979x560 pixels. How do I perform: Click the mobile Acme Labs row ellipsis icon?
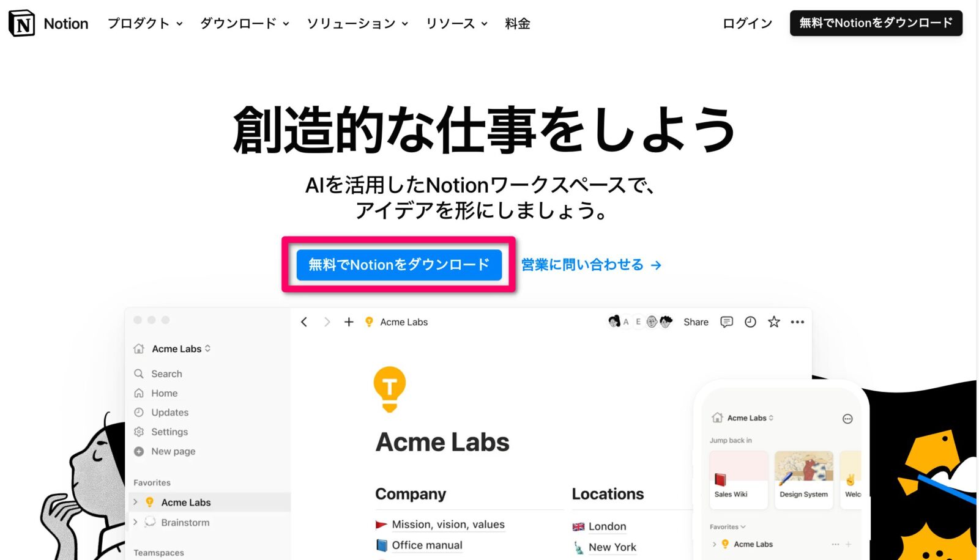tap(835, 544)
